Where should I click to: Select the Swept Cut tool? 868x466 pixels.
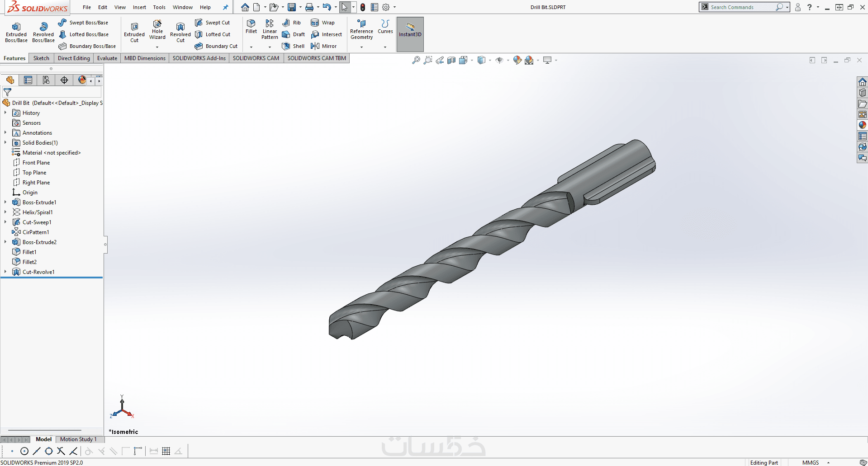[x=213, y=23]
